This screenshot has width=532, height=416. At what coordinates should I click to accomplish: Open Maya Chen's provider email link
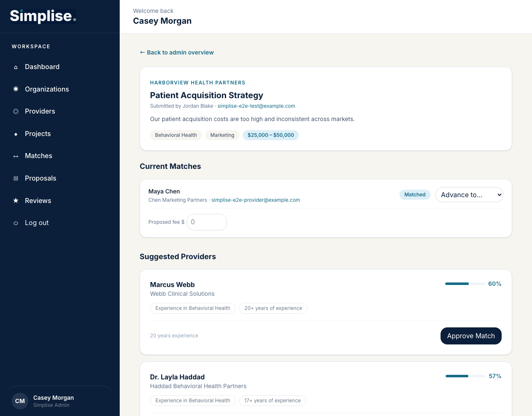(256, 200)
